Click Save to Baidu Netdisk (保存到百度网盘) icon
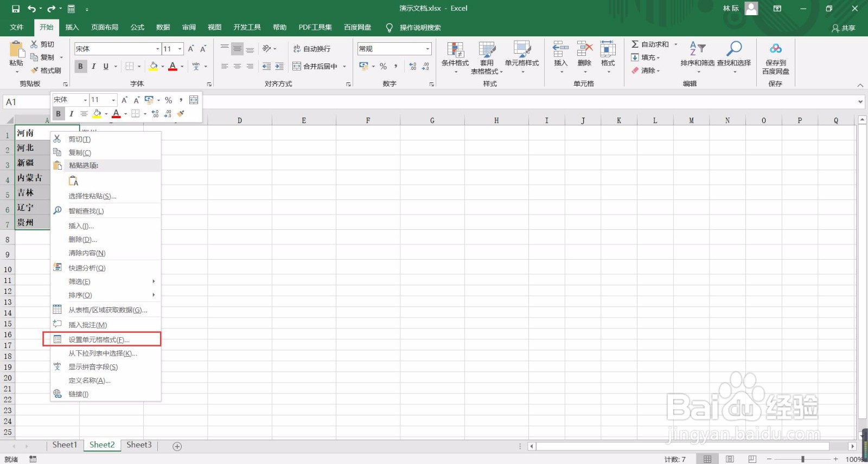Screen dimensions: 868x464 pyautogui.click(x=776, y=49)
